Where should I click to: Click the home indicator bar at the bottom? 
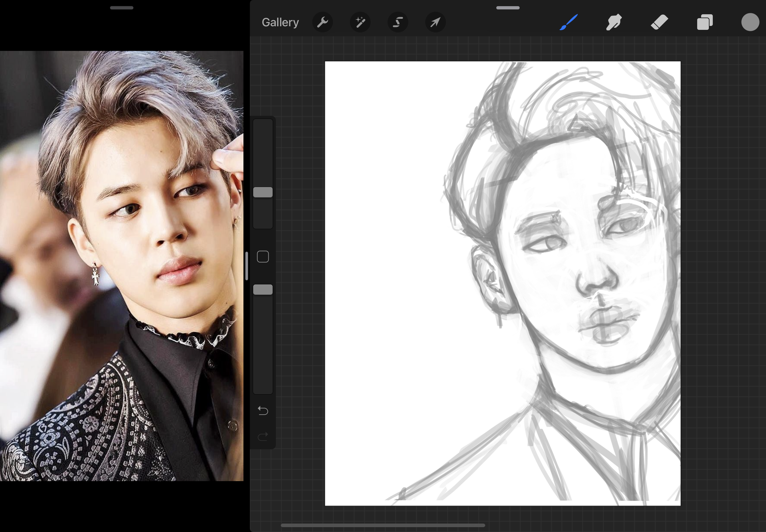tap(383, 525)
